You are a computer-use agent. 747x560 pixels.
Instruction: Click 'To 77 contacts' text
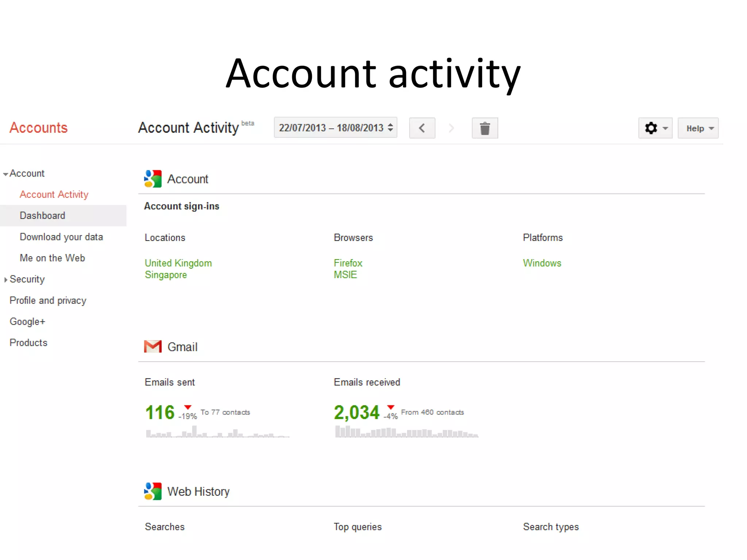point(225,412)
